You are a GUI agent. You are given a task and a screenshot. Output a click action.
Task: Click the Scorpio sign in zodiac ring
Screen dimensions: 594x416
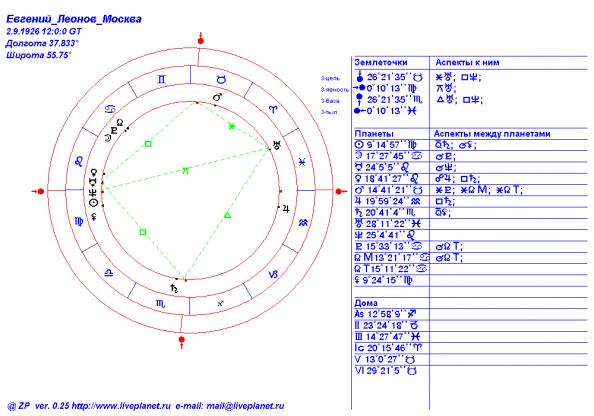pyautogui.click(x=160, y=303)
